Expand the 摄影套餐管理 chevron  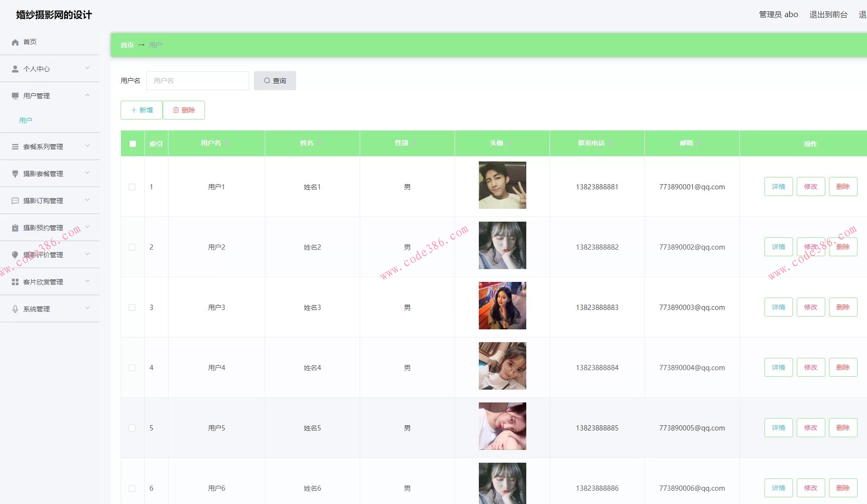(x=87, y=173)
